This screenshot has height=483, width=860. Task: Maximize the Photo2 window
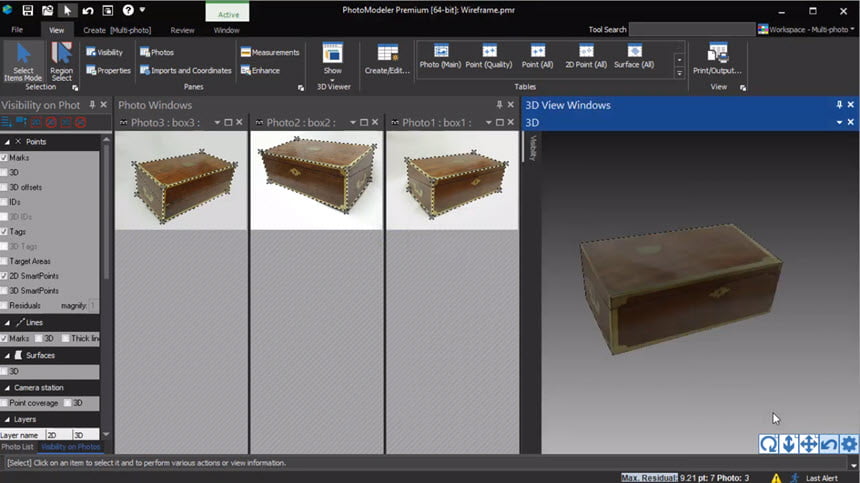pyautogui.click(x=364, y=122)
